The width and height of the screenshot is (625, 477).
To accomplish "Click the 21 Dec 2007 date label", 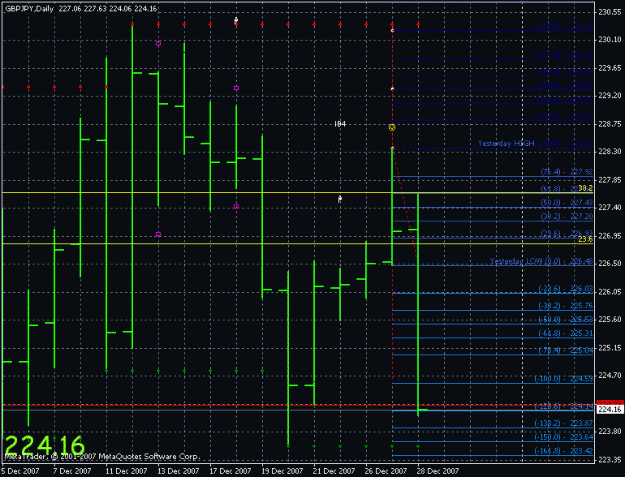I will click(x=334, y=471).
